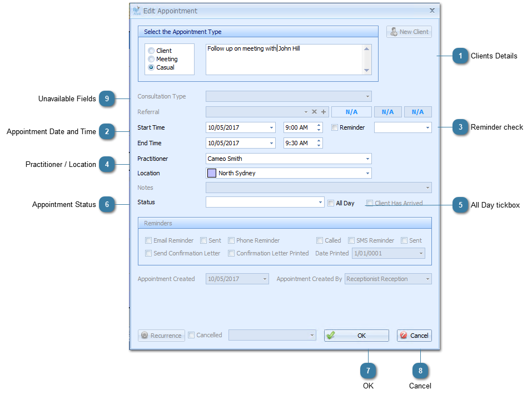Image resolution: width=532 pixels, height=399 pixels.
Task: Open the Status dropdown
Action: click(320, 202)
